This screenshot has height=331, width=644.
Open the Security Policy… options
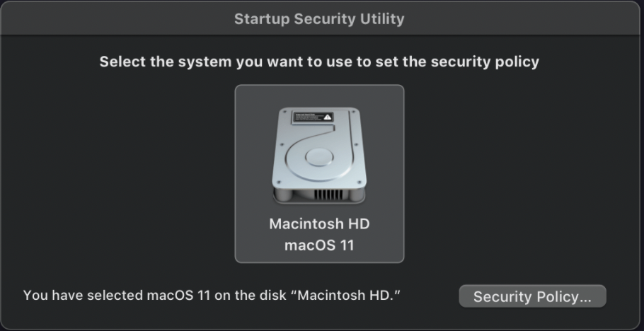click(532, 296)
